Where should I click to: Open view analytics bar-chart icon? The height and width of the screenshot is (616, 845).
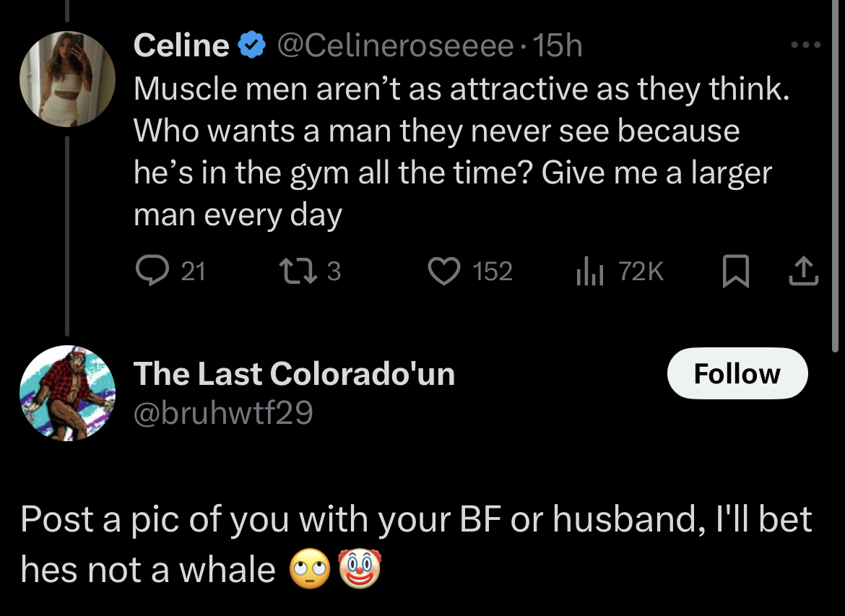point(589,272)
